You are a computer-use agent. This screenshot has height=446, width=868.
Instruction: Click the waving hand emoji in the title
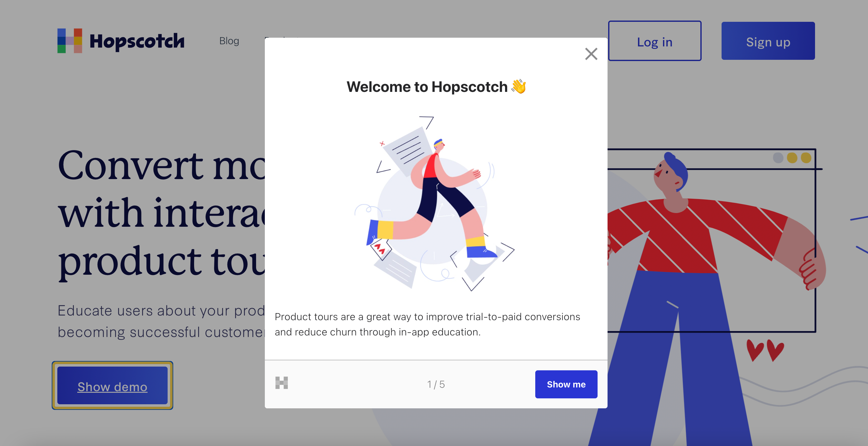pos(520,87)
